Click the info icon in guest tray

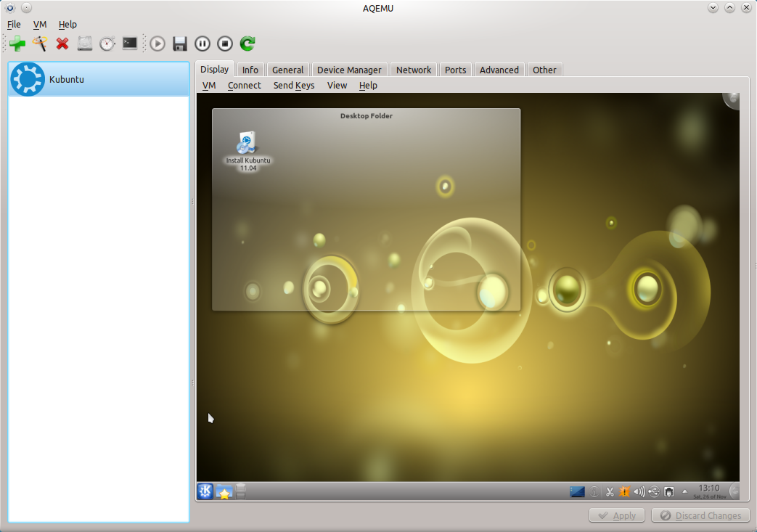pos(594,492)
